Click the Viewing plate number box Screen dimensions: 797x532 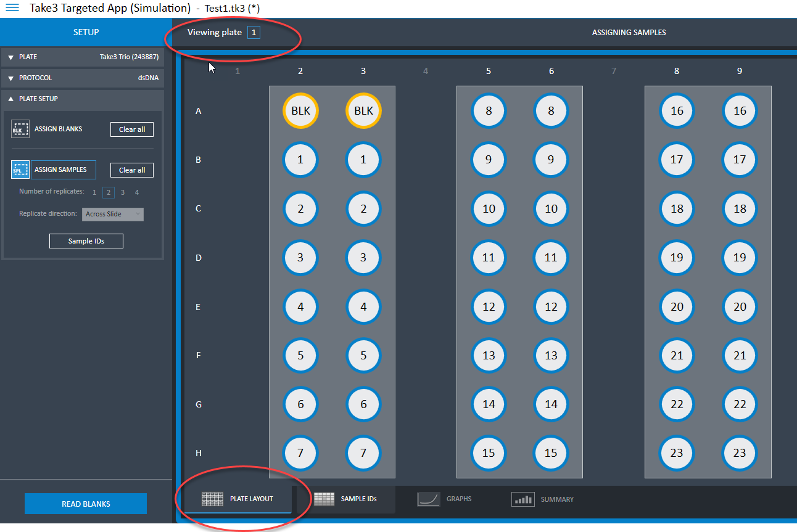(254, 33)
